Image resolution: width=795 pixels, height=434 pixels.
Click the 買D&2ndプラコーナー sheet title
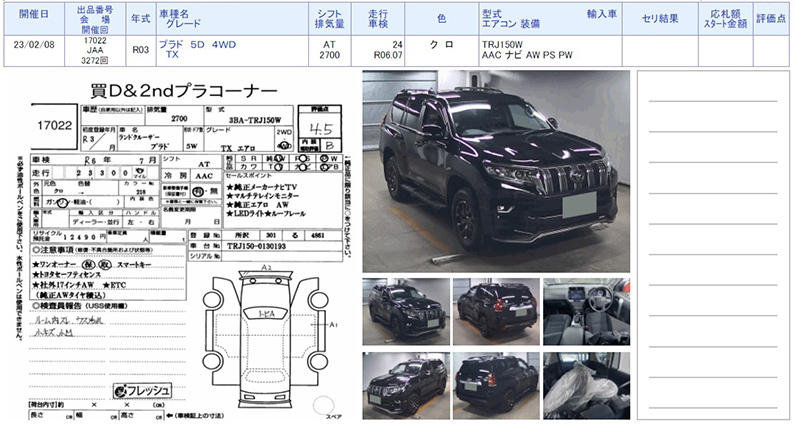tap(184, 91)
